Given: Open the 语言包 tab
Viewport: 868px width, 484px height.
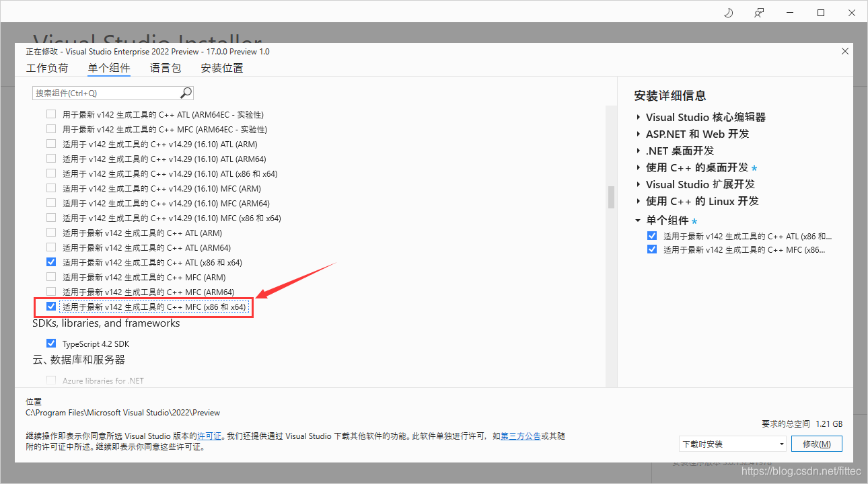Looking at the screenshot, I should [166, 68].
